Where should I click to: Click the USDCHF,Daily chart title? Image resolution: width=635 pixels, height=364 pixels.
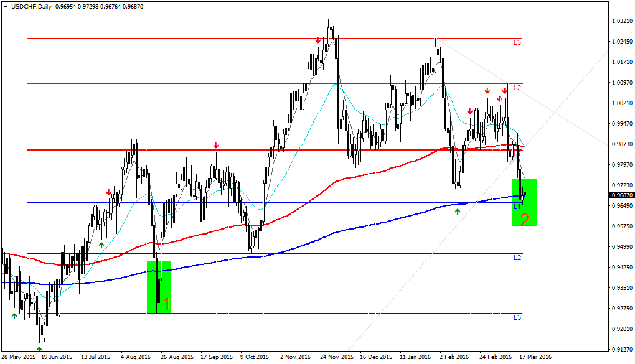coord(31,7)
